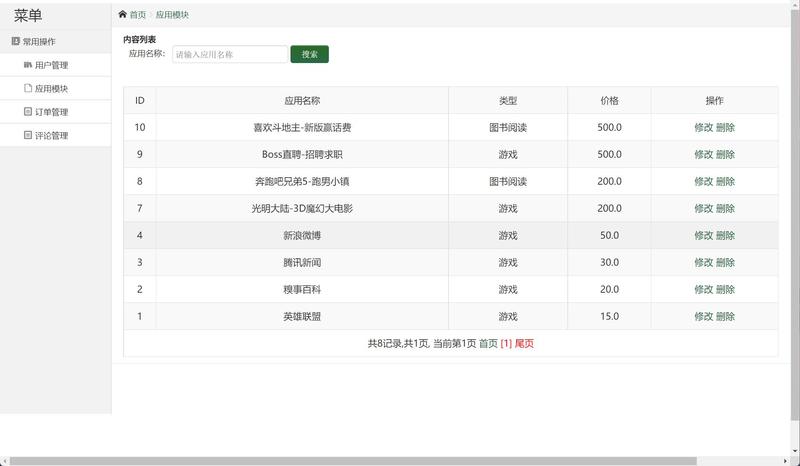
Task: Click the 价格 column header
Action: pos(609,101)
